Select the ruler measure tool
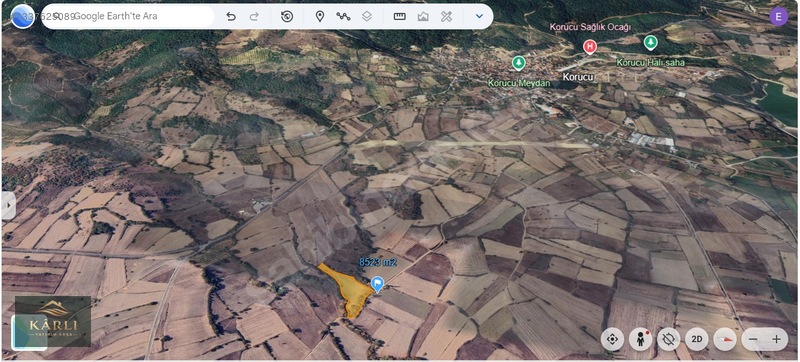This screenshot has height=362, width=800. pos(399,16)
